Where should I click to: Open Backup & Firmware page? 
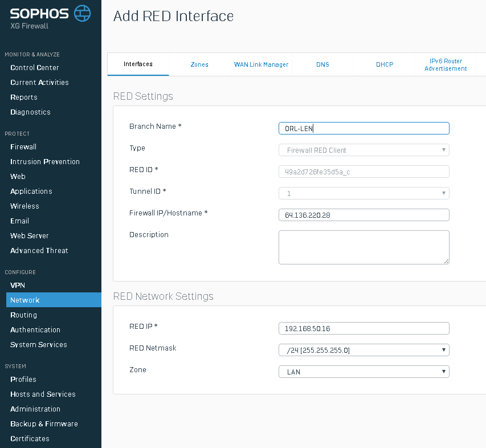point(44,424)
